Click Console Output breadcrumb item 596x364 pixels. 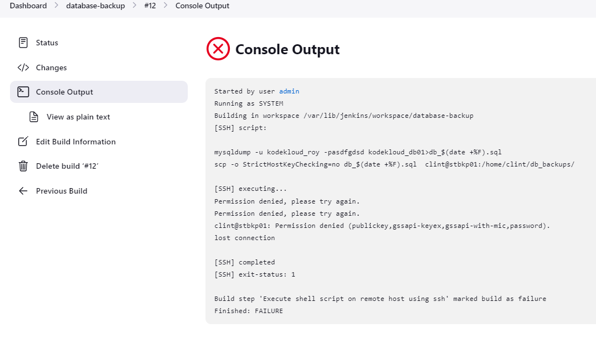[202, 6]
